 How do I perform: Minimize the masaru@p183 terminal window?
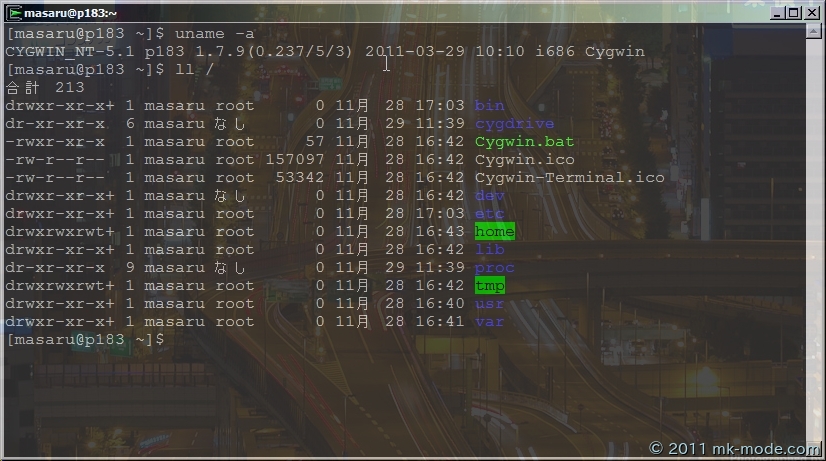click(x=777, y=12)
